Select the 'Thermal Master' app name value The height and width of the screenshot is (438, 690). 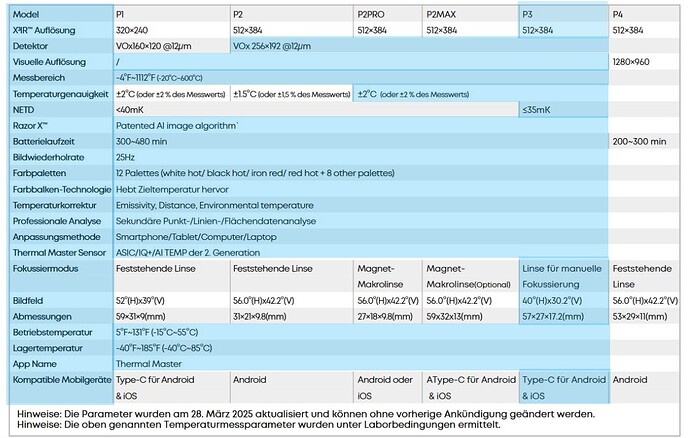point(149,364)
